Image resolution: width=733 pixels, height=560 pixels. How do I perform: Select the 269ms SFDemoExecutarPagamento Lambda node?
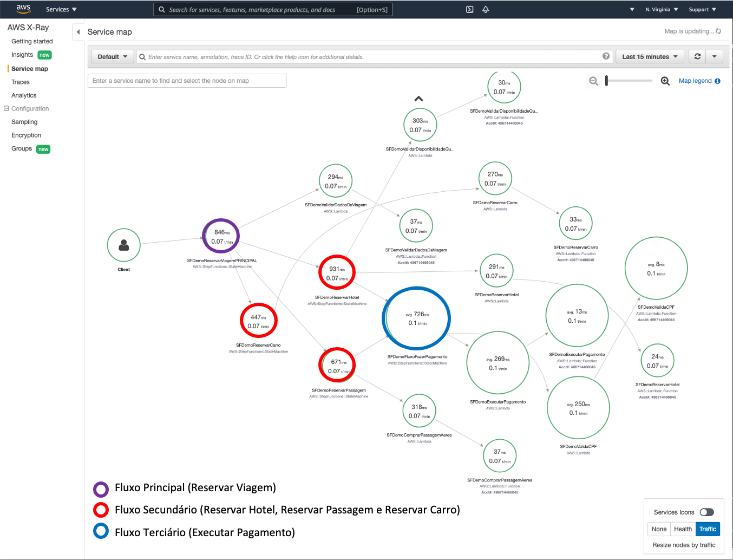[498, 363]
